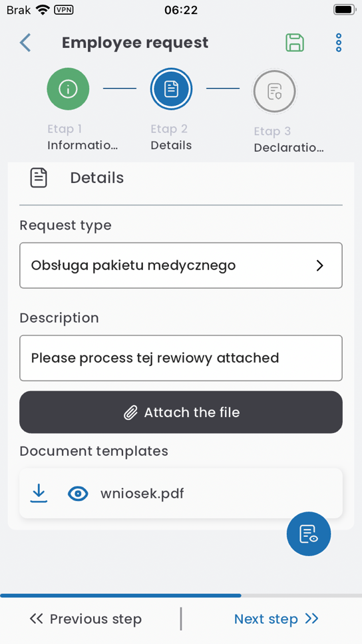362x644 pixels.
Task: Tap the back arrow icon
Action: 25,43
